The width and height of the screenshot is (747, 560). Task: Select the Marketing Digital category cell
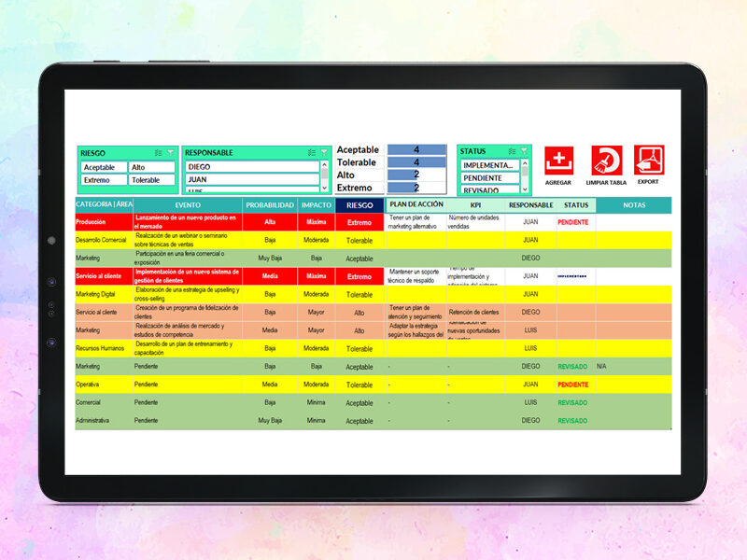pyautogui.click(x=104, y=294)
